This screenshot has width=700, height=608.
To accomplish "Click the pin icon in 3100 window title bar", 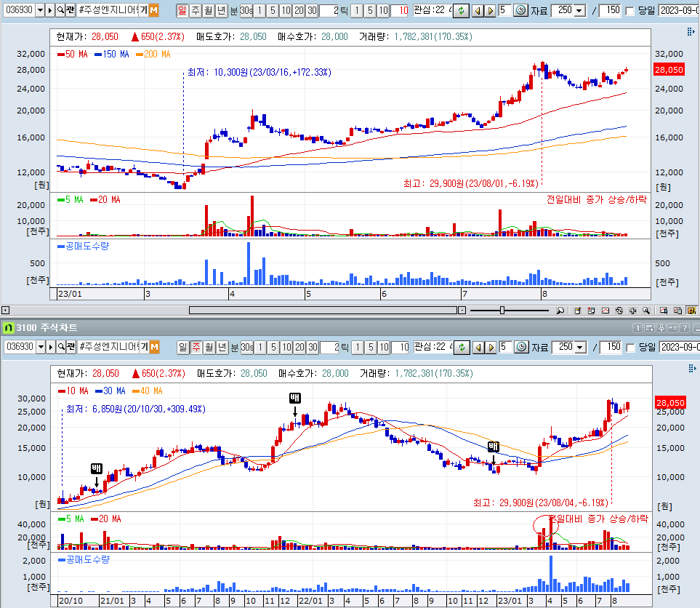I will [x=661, y=328].
